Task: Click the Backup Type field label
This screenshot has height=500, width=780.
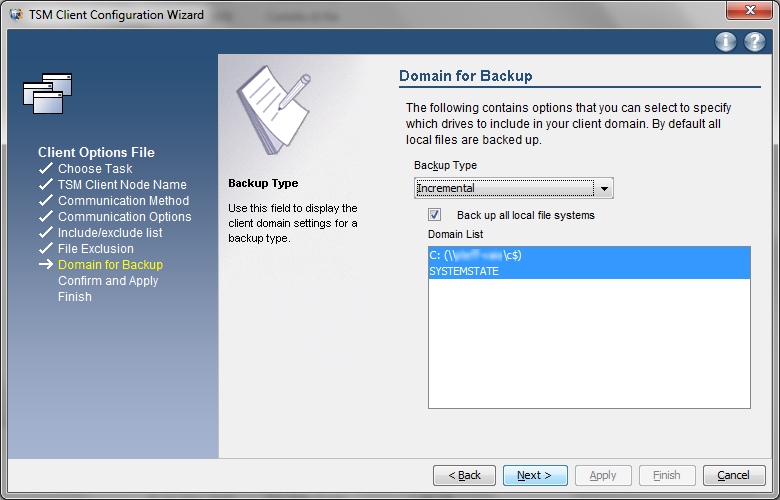Action: [445, 165]
